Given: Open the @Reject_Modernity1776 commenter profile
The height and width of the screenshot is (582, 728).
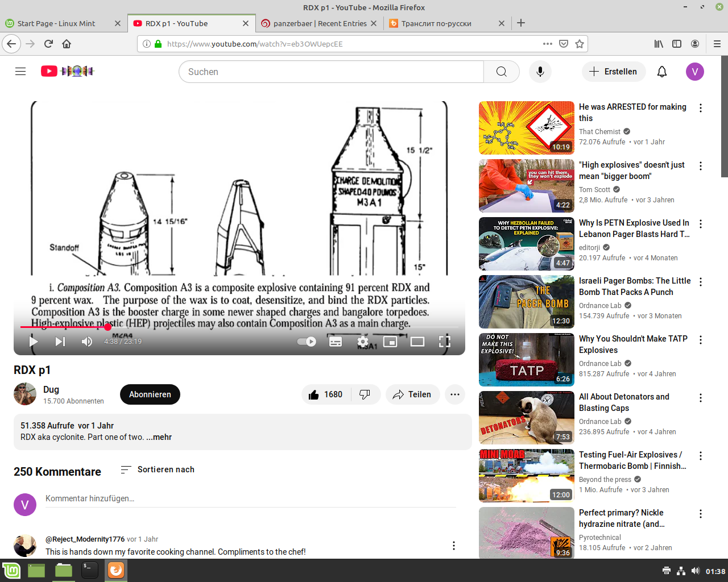Looking at the screenshot, I should point(85,539).
